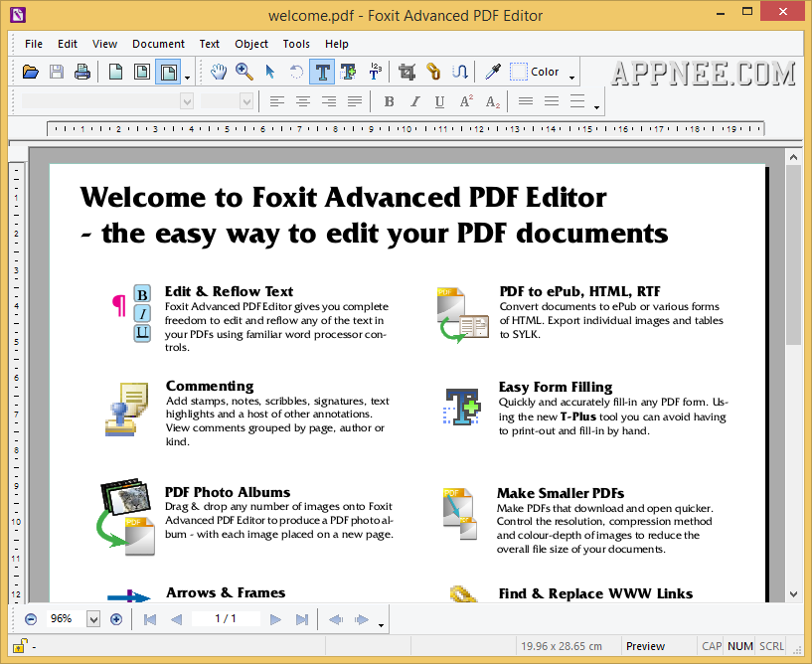Set single line spacing

526,101
